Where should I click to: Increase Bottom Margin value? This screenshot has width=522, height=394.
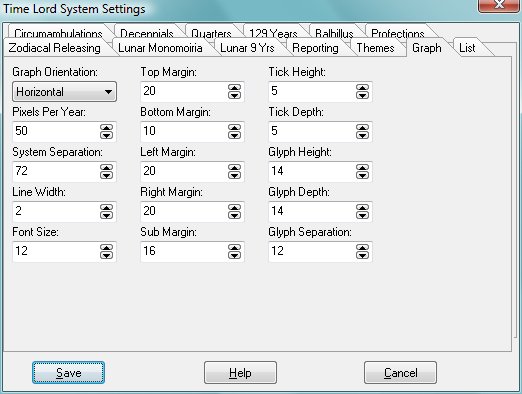[234, 128]
